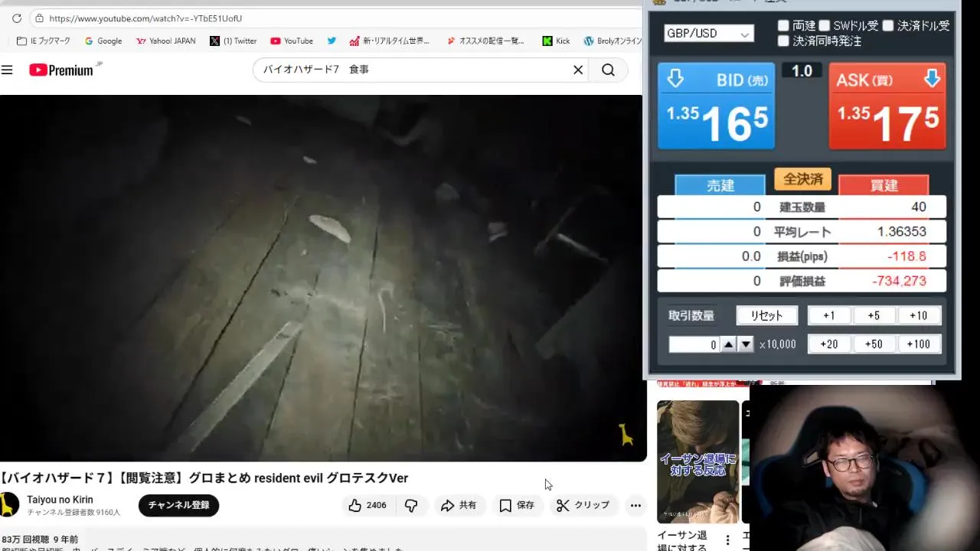This screenshot has height=551, width=980.
Task: Like the video with thumbs up 2406
Action: pyautogui.click(x=367, y=505)
